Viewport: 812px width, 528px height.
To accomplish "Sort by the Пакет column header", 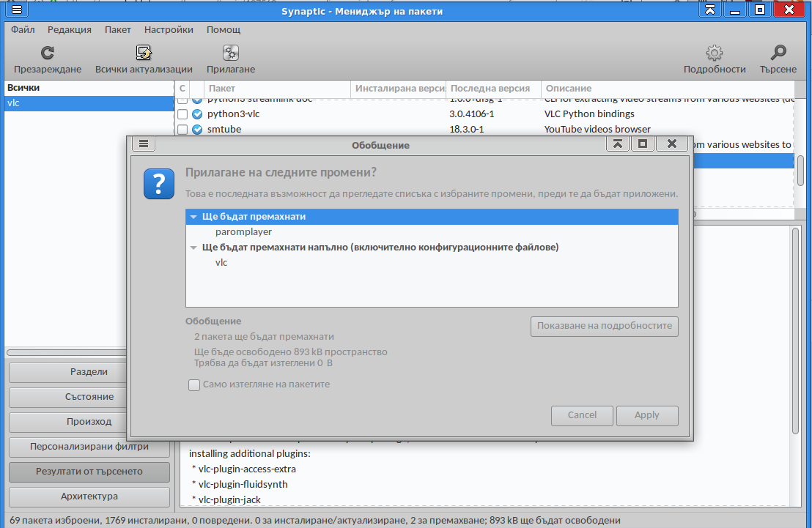I will [x=277, y=89].
